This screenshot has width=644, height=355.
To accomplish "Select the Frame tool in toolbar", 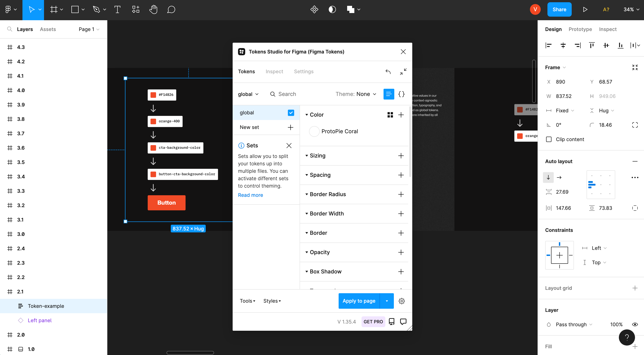I will pyautogui.click(x=53, y=10).
